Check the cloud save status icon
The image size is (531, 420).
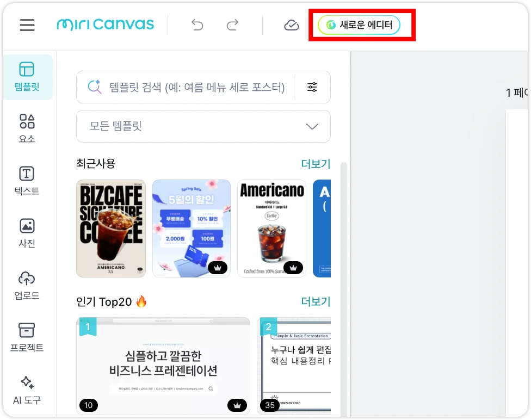click(x=292, y=25)
